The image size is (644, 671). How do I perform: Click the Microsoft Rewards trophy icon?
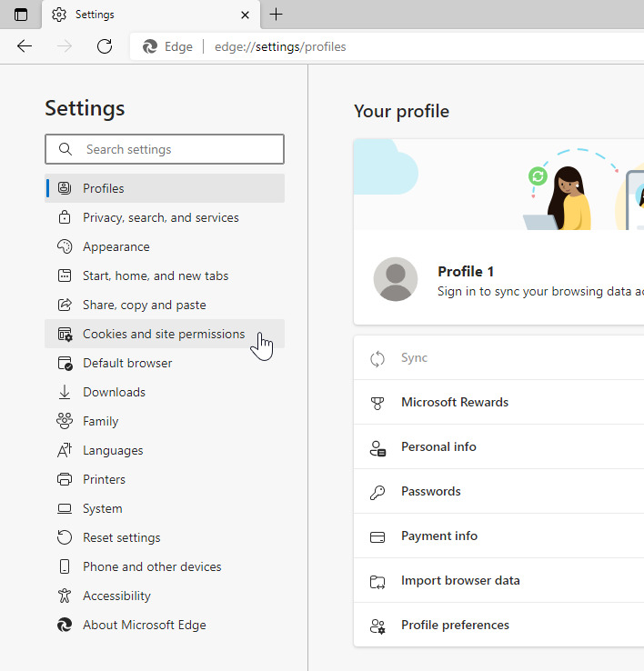[x=377, y=403]
